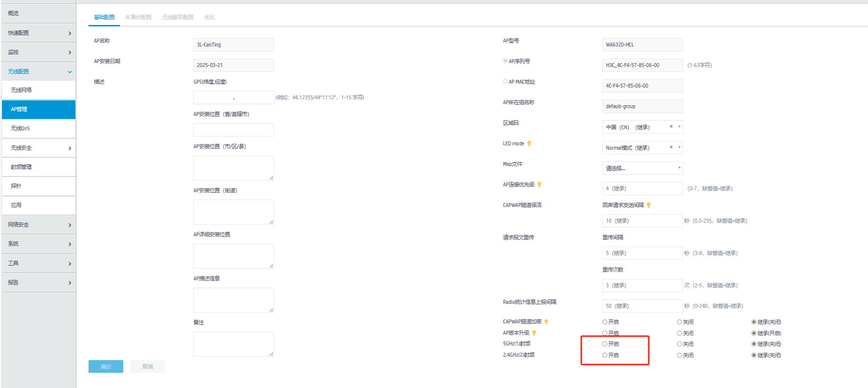Select the AP序列号 radio option

505,61
